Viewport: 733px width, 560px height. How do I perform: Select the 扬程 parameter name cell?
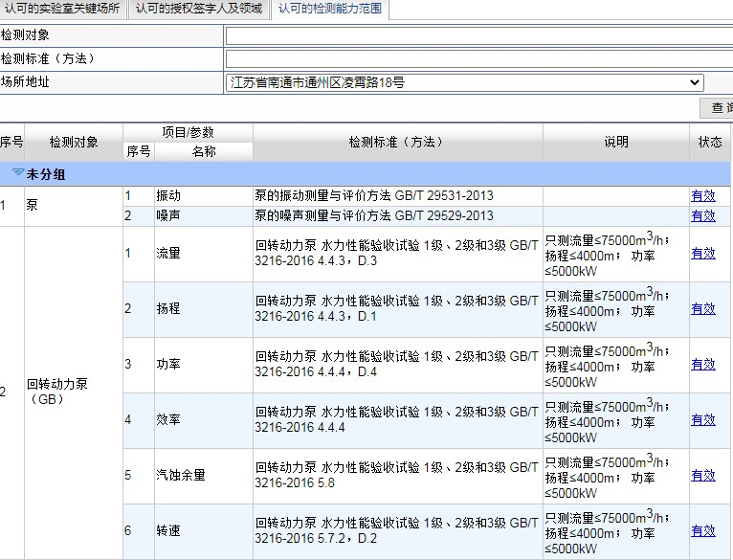tap(204, 309)
